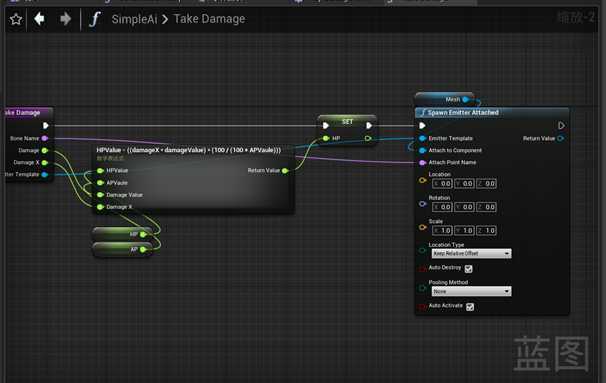Toggle the Auto Destroy checkbox
606x383 pixels.
[x=468, y=269]
